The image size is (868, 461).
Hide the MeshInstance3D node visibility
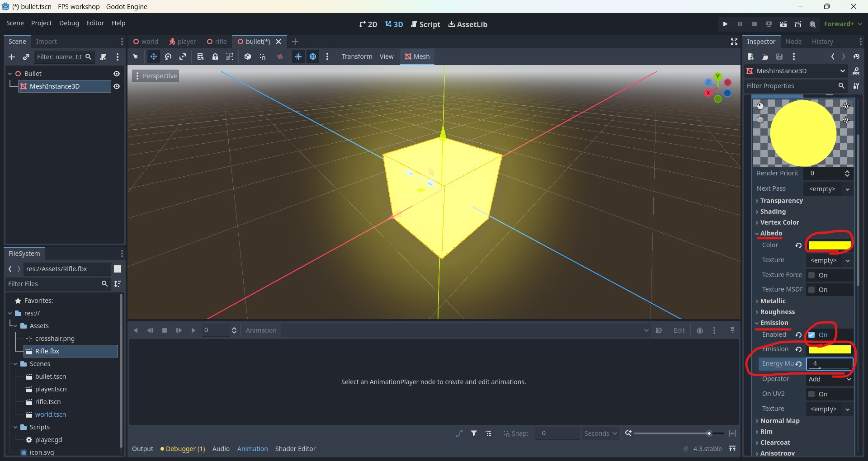(x=117, y=86)
